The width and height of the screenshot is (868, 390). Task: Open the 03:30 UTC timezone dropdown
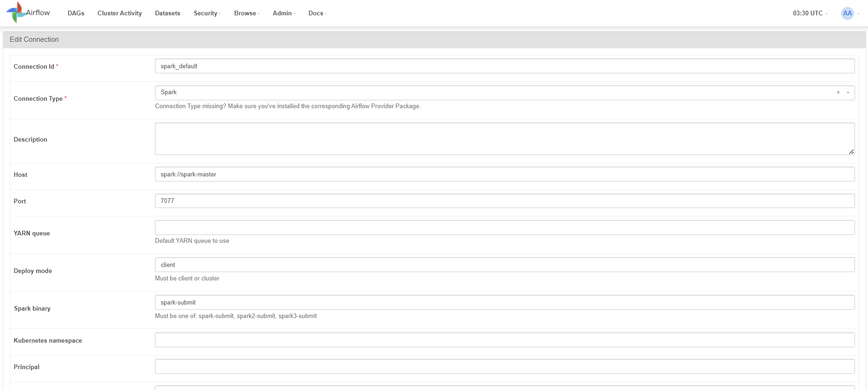click(810, 13)
